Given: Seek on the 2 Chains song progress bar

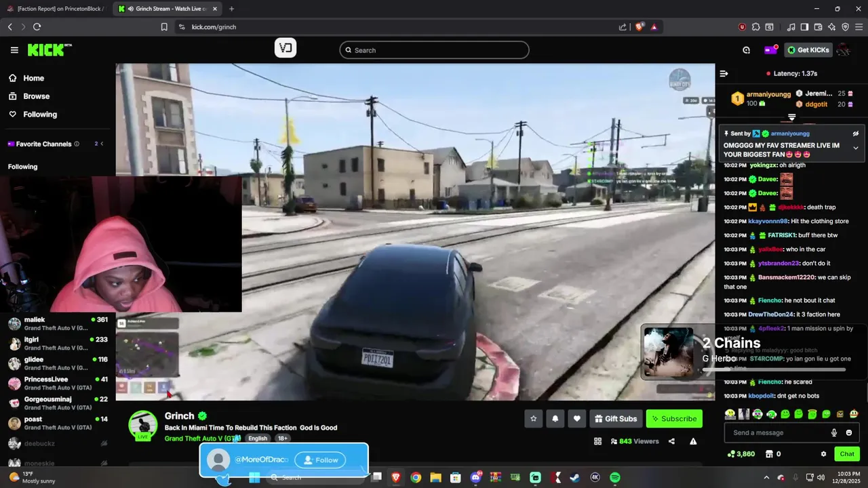Looking at the screenshot, I should pyautogui.click(x=774, y=370).
